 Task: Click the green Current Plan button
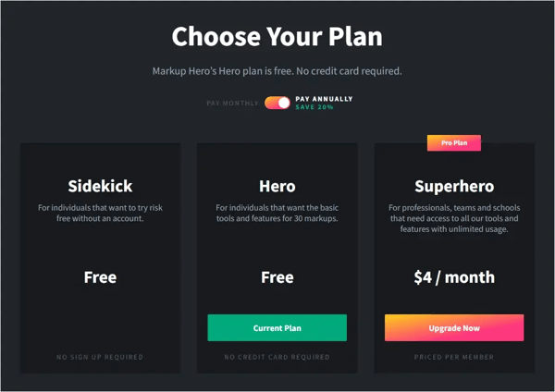277,327
